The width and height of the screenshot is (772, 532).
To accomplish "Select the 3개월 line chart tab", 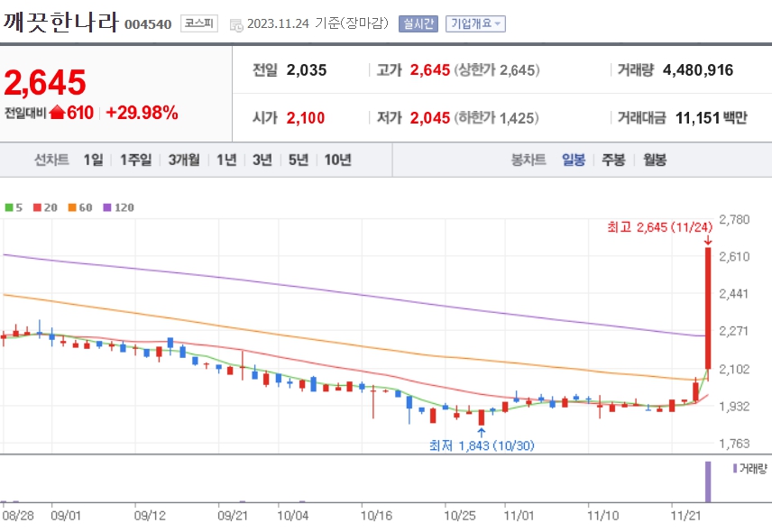I will point(184,160).
